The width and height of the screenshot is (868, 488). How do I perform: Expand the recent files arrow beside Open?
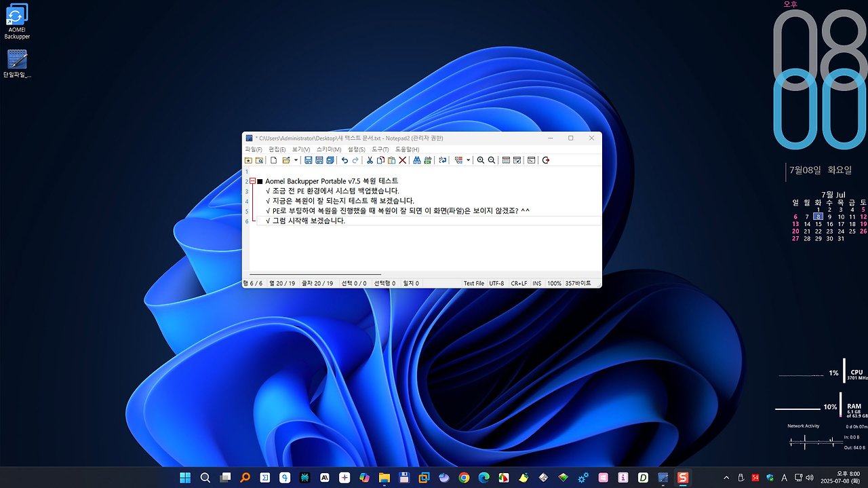296,160
